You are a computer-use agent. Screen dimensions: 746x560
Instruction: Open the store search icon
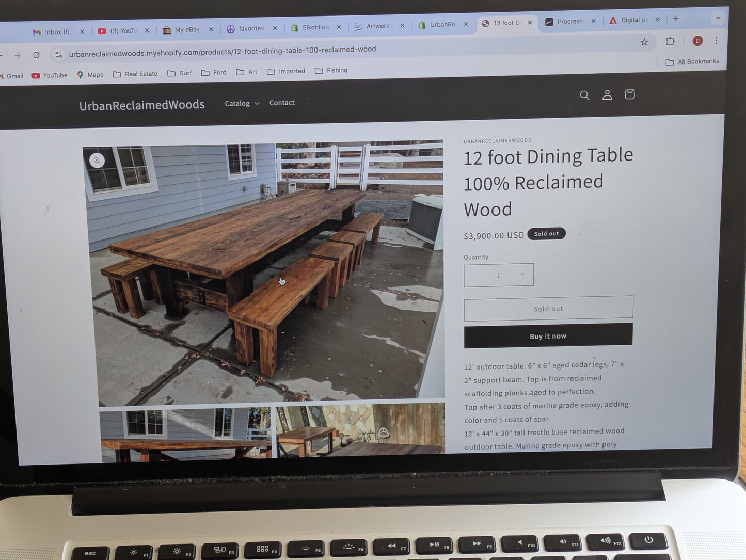pos(584,95)
